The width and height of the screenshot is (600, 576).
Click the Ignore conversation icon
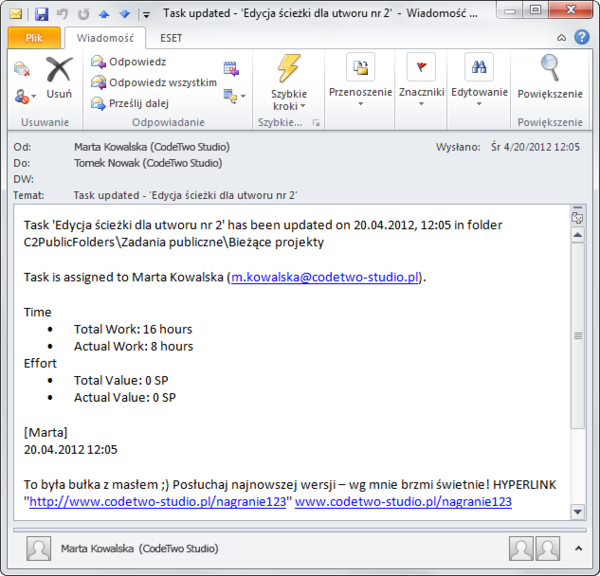pos(22,69)
